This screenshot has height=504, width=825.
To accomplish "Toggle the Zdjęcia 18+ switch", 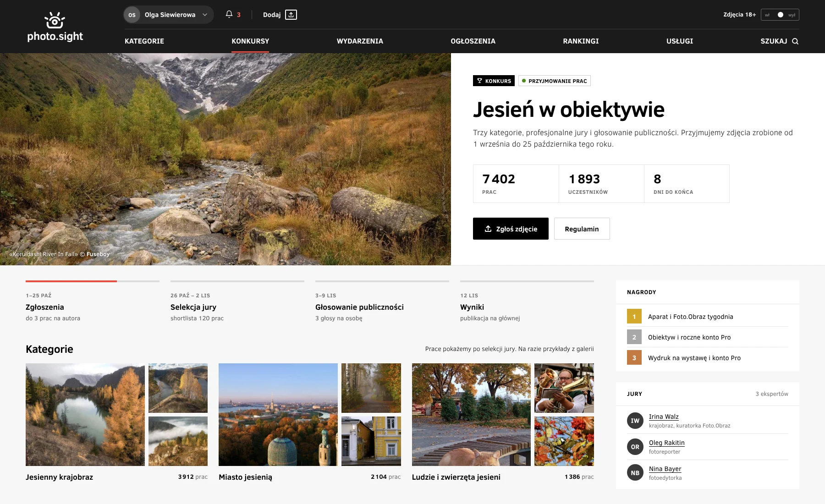I will 780,15.
